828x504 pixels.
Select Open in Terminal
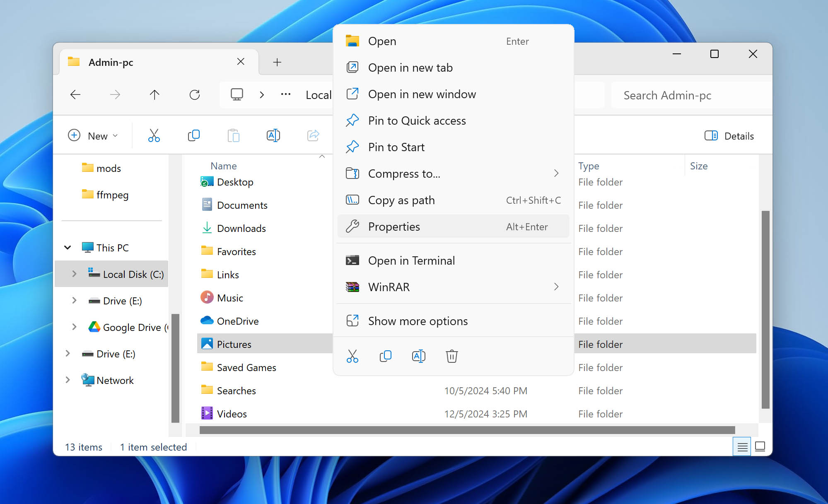453,260
